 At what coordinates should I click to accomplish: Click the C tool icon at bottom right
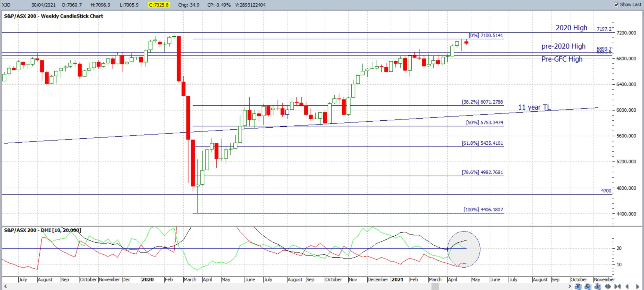[588, 286]
